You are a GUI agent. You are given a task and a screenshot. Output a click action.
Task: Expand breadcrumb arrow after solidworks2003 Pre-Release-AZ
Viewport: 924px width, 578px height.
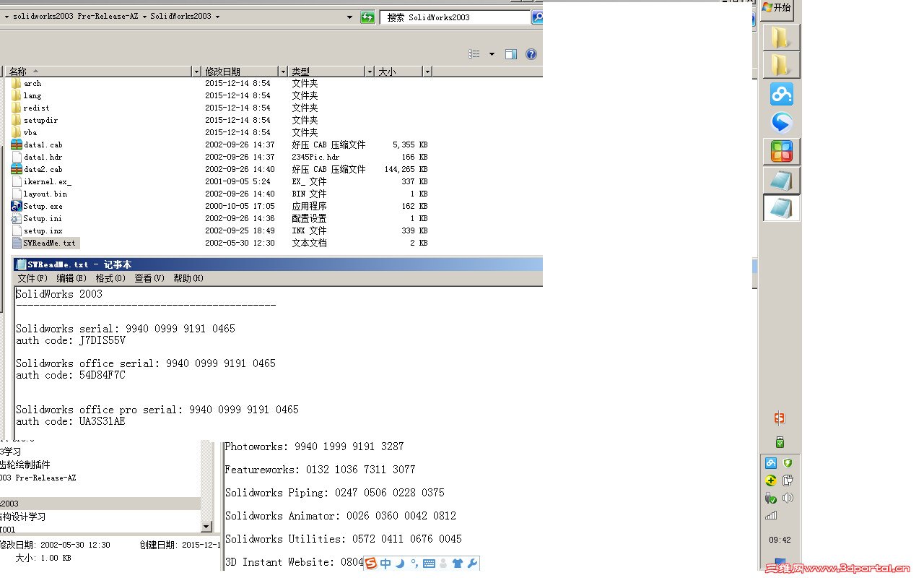(x=145, y=17)
